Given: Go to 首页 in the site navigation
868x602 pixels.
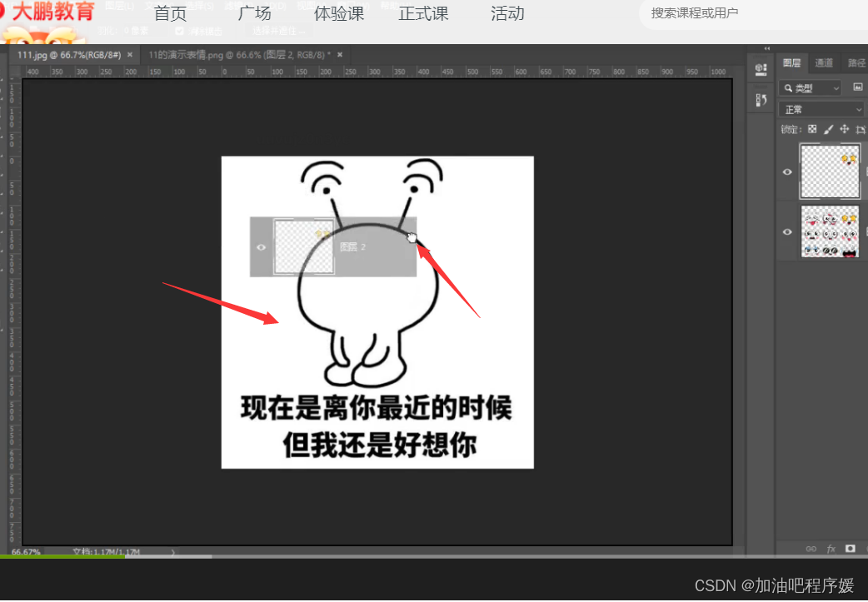Looking at the screenshot, I should [170, 13].
